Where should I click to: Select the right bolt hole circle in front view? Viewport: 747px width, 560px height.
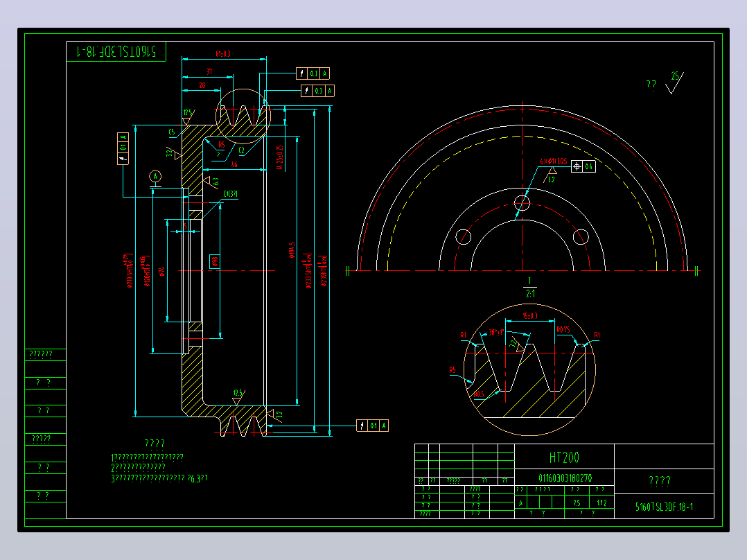[x=581, y=237]
